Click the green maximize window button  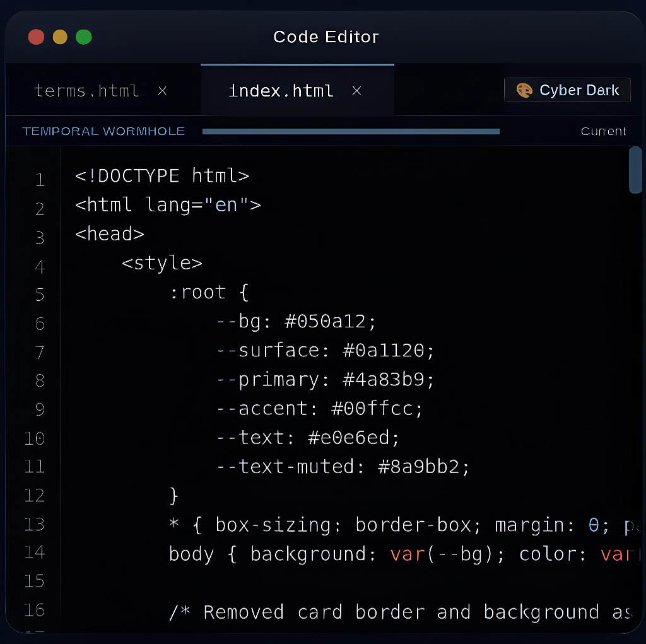[x=84, y=37]
